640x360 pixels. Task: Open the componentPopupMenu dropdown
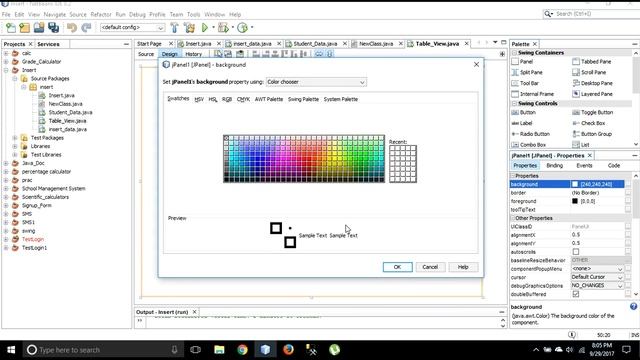[x=597, y=269]
